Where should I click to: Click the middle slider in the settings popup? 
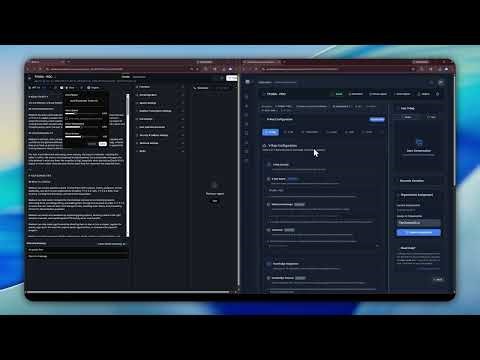point(83,127)
